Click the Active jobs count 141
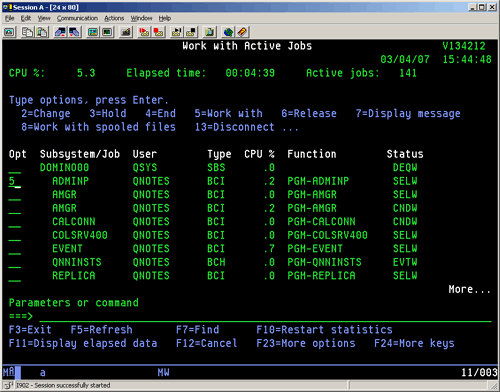Screen dimensions: 500x392 click(408, 73)
